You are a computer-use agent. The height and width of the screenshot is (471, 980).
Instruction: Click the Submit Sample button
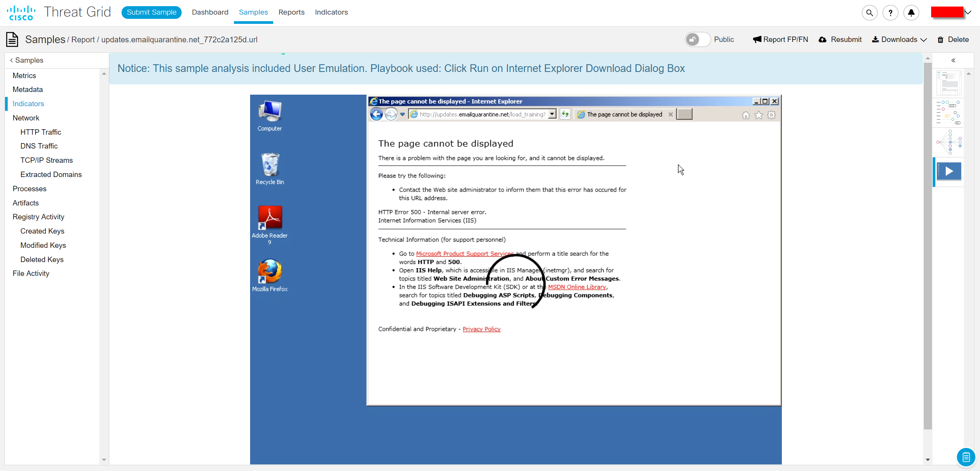click(x=152, y=12)
